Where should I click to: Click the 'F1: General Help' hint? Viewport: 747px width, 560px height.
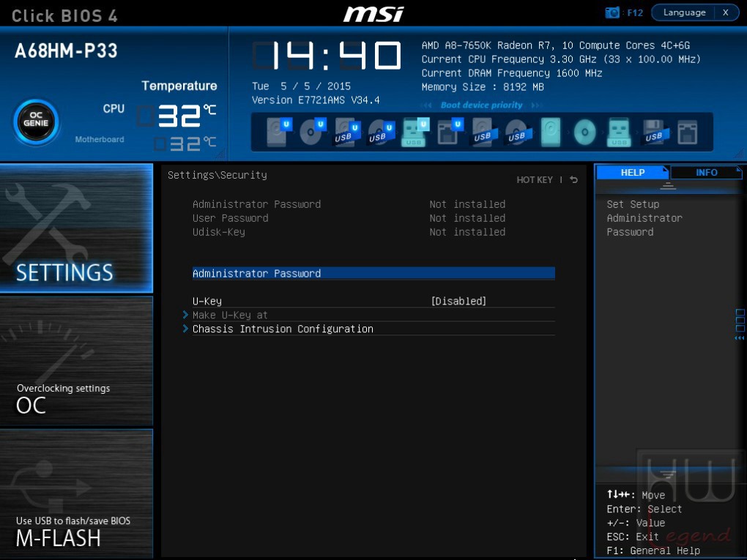pyautogui.click(x=653, y=550)
